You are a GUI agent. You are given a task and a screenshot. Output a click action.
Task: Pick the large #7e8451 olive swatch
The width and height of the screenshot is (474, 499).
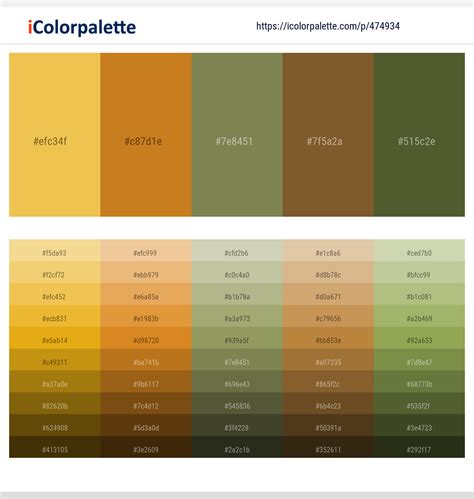[x=237, y=135]
